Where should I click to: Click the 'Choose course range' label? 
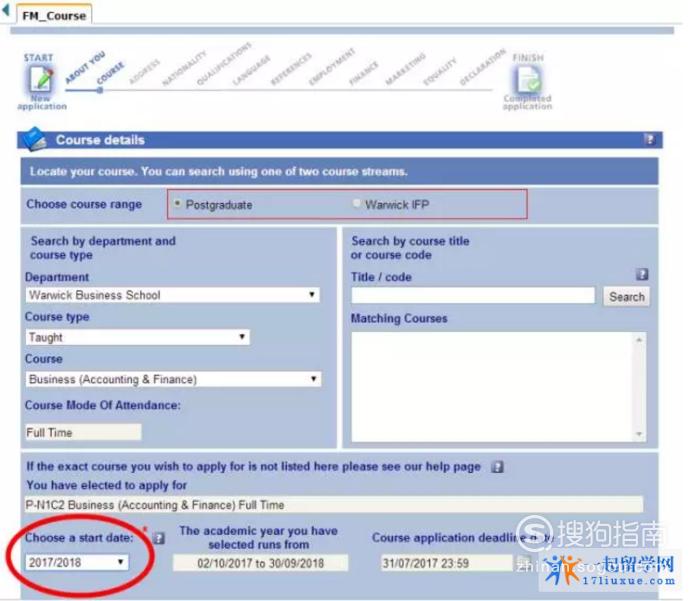tap(84, 204)
